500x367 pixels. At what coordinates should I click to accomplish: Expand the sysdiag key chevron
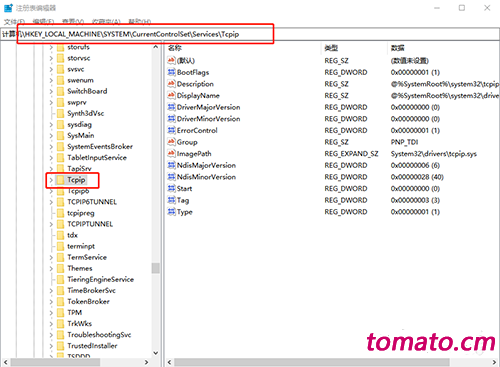pyautogui.click(x=51, y=125)
